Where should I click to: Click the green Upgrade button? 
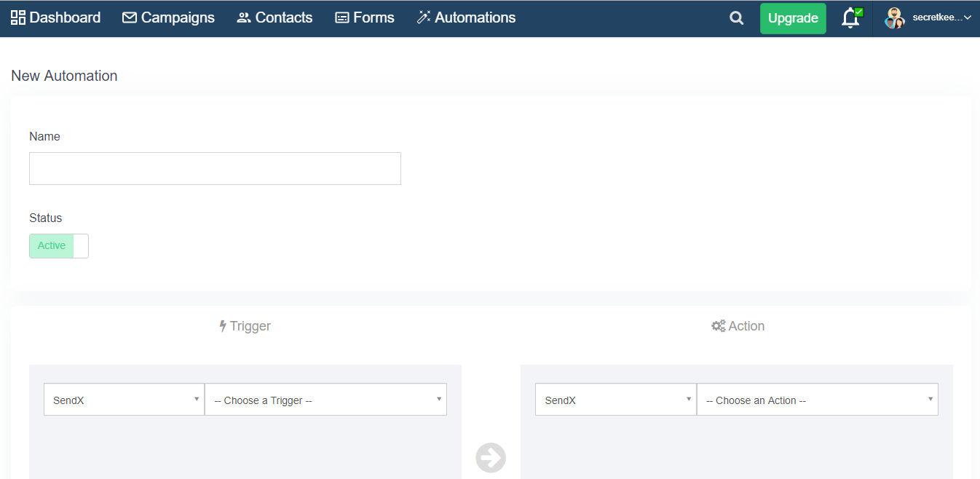coord(793,18)
